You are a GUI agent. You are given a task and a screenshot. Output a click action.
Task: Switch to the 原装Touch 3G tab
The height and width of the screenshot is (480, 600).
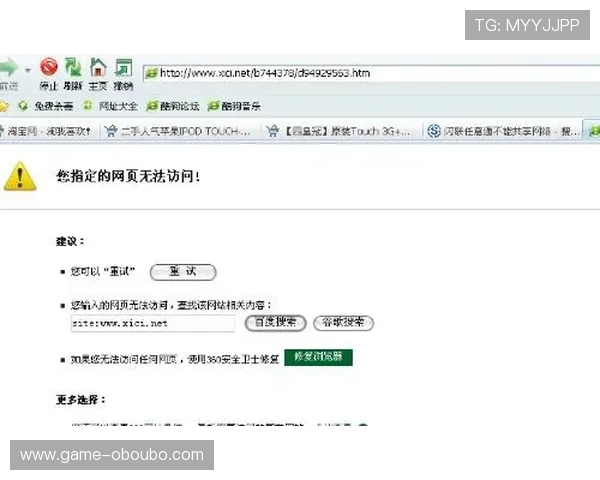click(x=341, y=131)
